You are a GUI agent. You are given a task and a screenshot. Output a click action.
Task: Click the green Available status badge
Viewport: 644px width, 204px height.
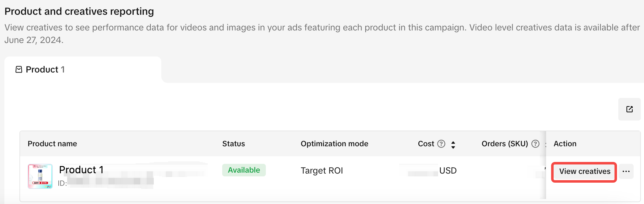point(244,170)
